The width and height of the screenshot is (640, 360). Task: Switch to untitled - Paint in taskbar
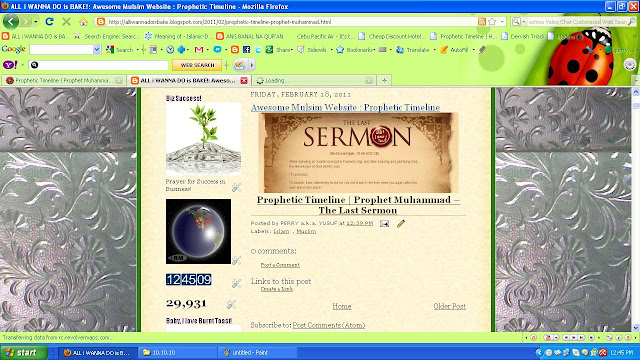[x=257, y=353]
